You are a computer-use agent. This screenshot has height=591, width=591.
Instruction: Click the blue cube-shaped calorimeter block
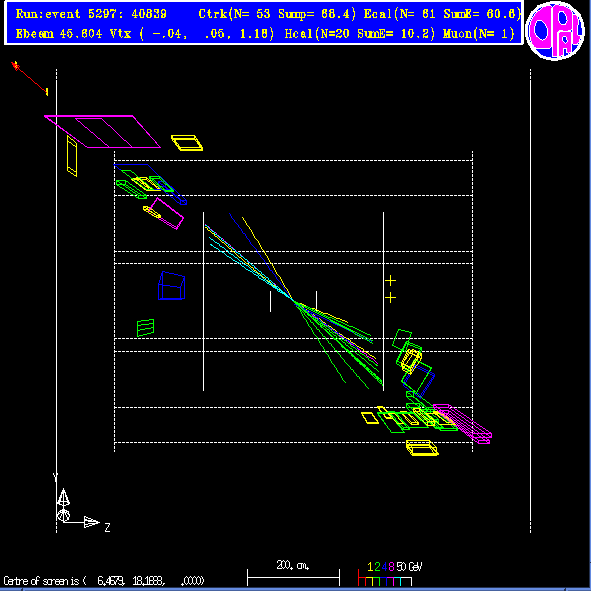point(171,286)
